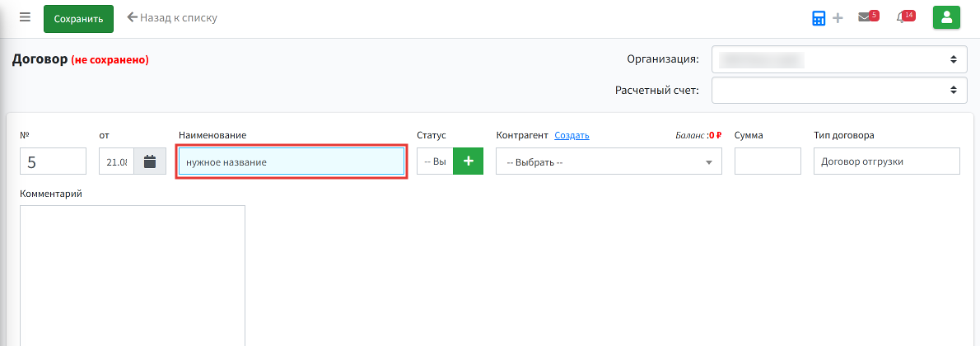Go back via Назад к списку link
980x346 pixels.
[x=172, y=17]
